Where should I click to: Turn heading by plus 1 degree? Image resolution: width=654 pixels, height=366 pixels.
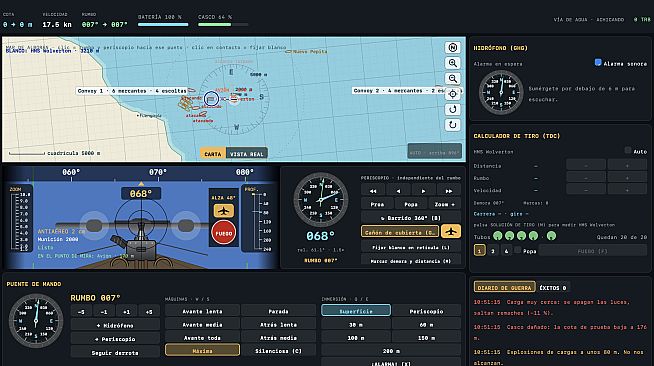126,311
